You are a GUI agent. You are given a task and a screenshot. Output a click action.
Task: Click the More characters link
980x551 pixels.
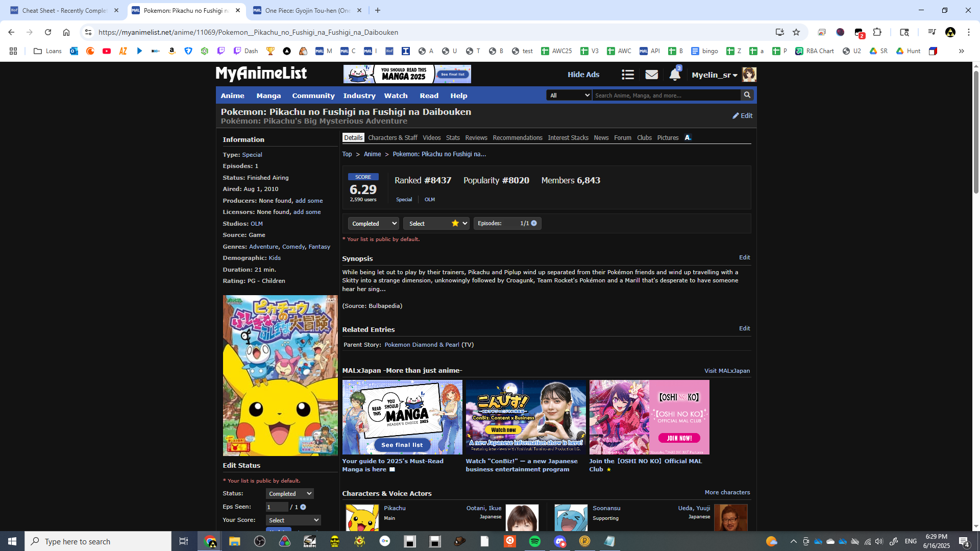[x=727, y=492]
